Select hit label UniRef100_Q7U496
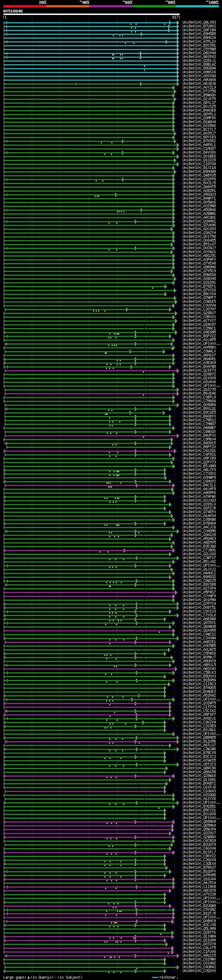 point(199,225)
